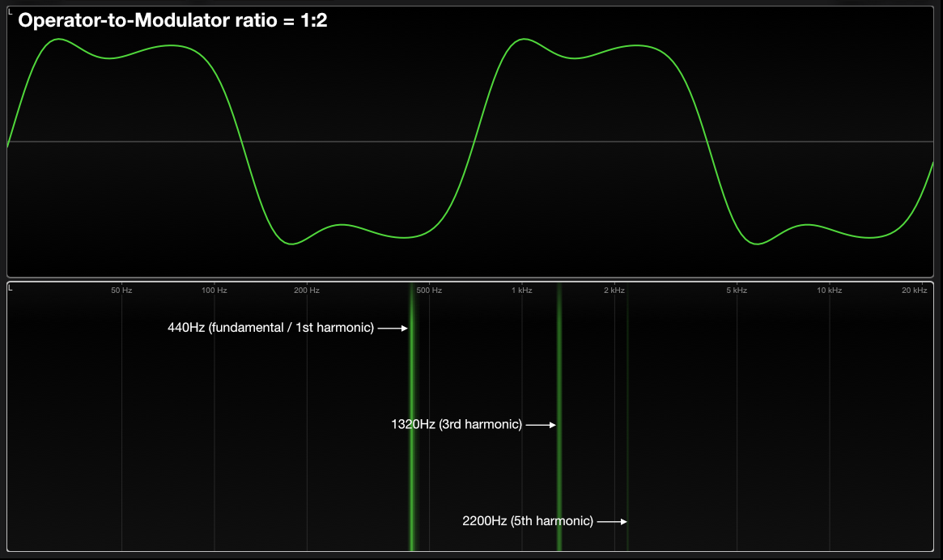
Task: Click the L channel indicator on the oscilloscope panel
Action: pyautogui.click(x=10, y=10)
